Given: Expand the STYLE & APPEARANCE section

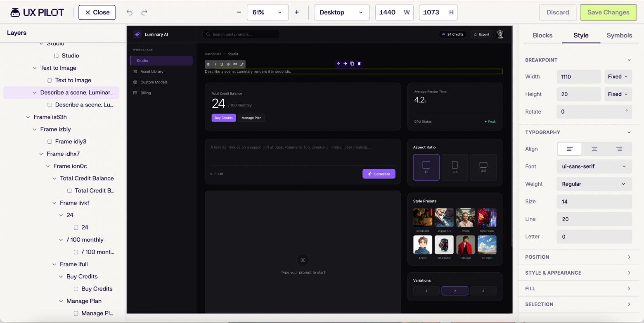Looking at the screenshot, I should 578,273.
